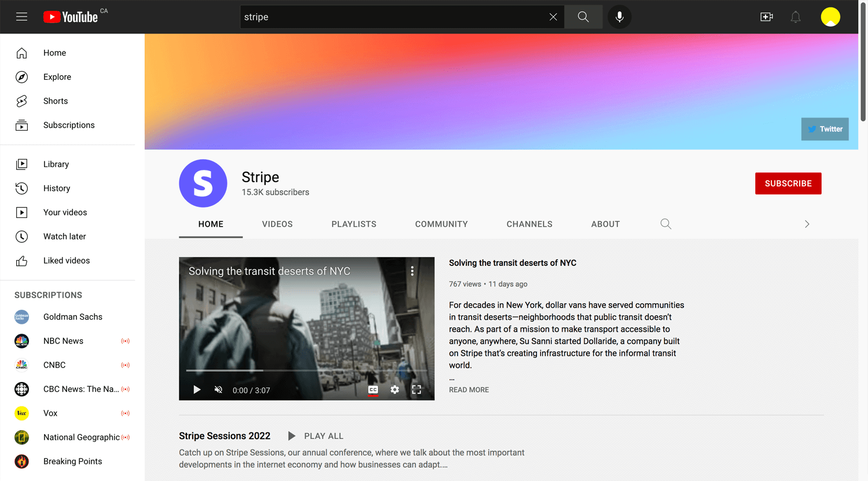
Task: Select the HOME channel tab
Action: (211, 224)
